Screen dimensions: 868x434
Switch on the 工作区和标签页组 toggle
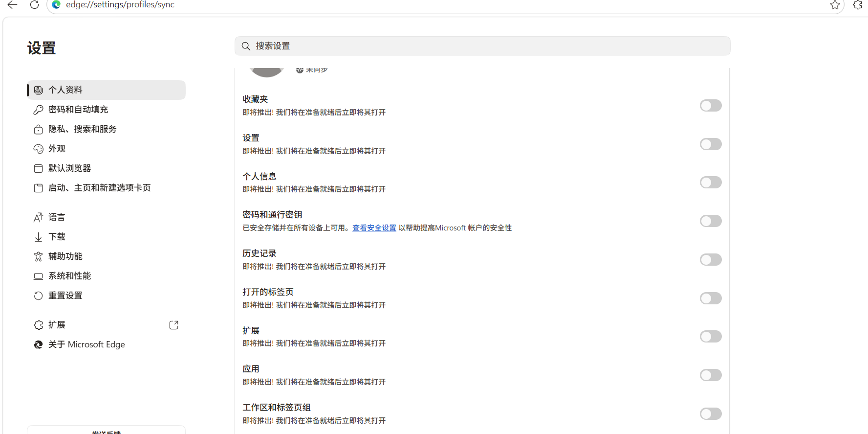tap(711, 414)
